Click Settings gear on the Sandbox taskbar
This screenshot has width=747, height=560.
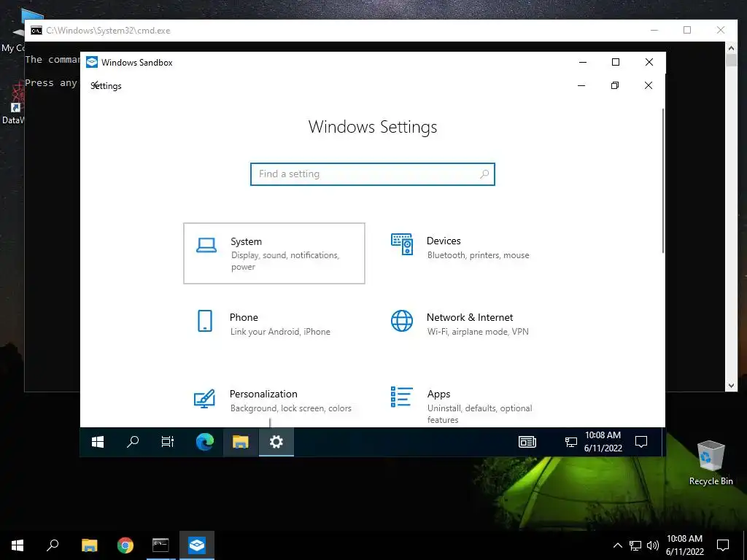pyautogui.click(x=276, y=442)
